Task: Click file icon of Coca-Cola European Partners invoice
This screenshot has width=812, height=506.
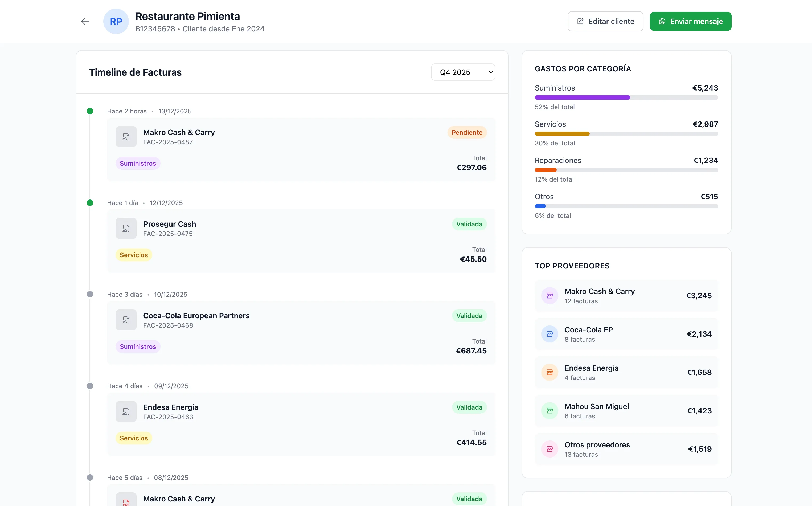Action: click(x=126, y=320)
